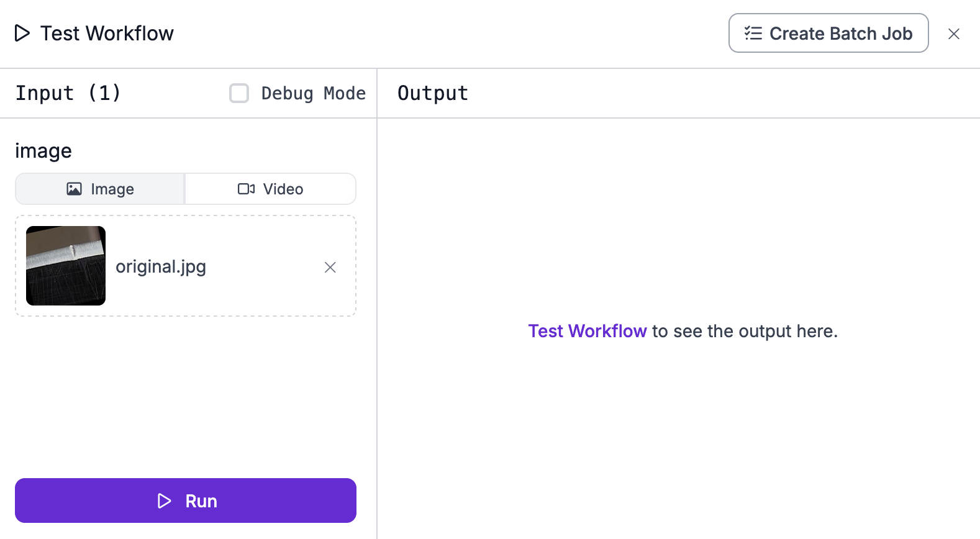Click the camera icon on Video tab
This screenshot has width=980, height=539.
[x=246, y=189]
